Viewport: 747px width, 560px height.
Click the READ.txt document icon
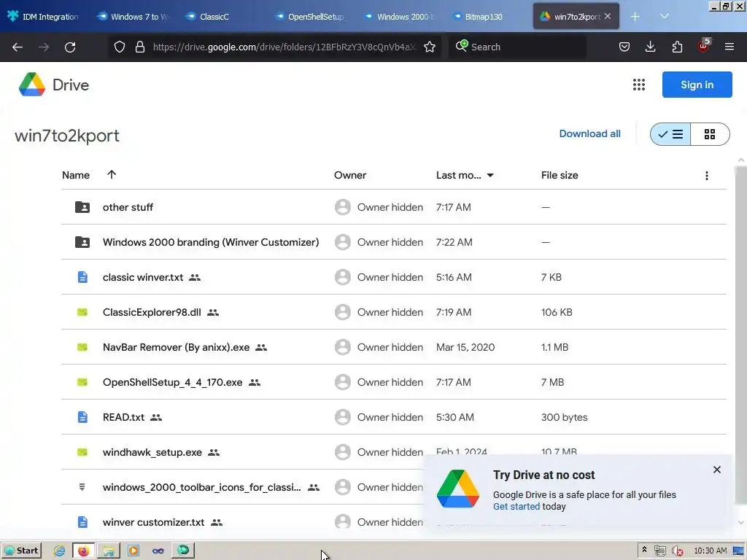82,417
